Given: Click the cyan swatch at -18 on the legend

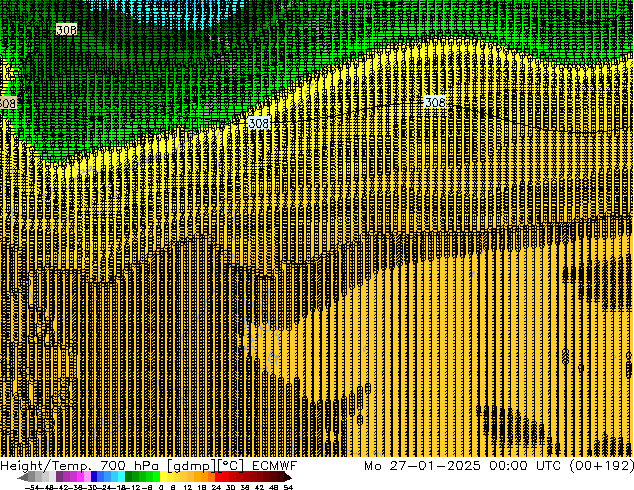Looking at the screenshot, I should pyautogui.click(x=122, y=477).
